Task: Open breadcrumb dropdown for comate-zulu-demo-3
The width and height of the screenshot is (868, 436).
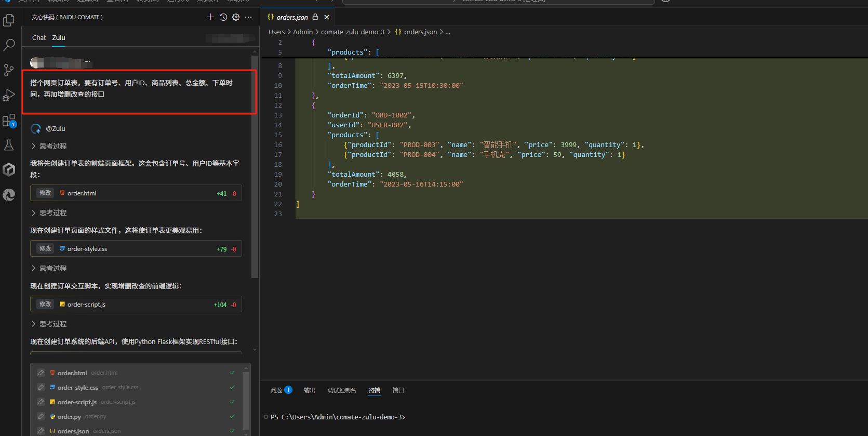Action: (353, 32)
